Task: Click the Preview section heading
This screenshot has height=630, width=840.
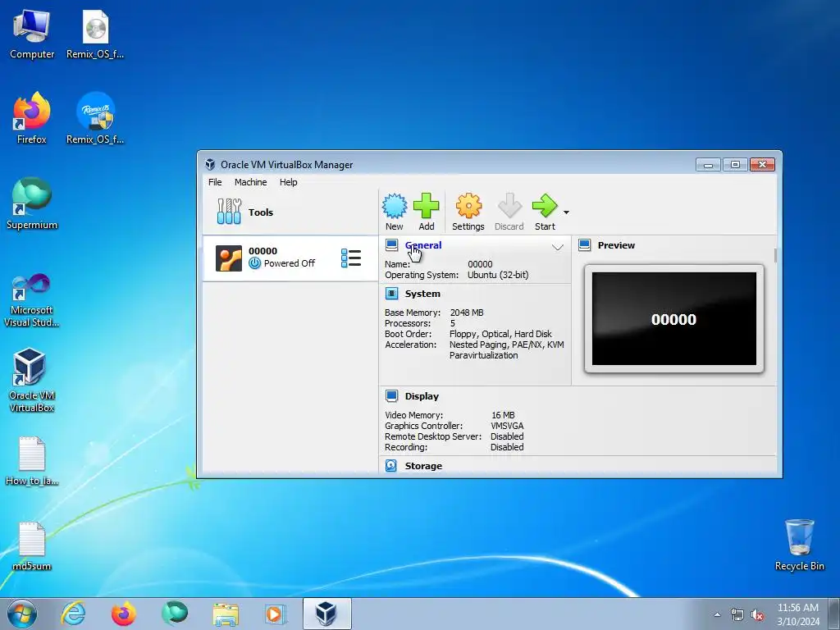Action: pyautogui.click(x=616, y=245)
